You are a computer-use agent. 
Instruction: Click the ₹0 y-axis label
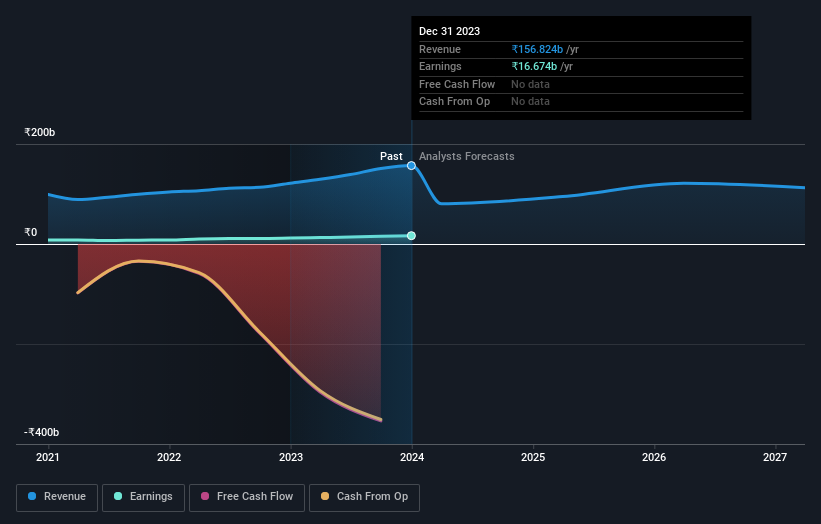(30, 232)
